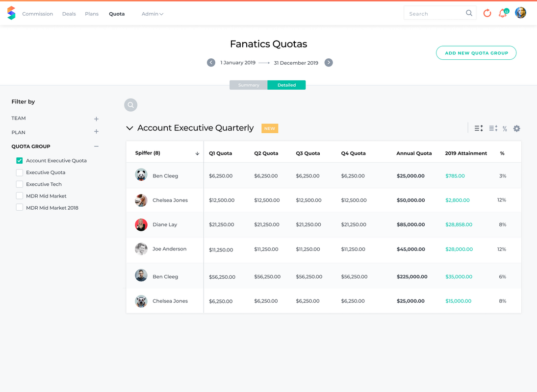Switch to the Summary tab
The height and width of the screenshot is (392, 537).
[x=248, y=85]
